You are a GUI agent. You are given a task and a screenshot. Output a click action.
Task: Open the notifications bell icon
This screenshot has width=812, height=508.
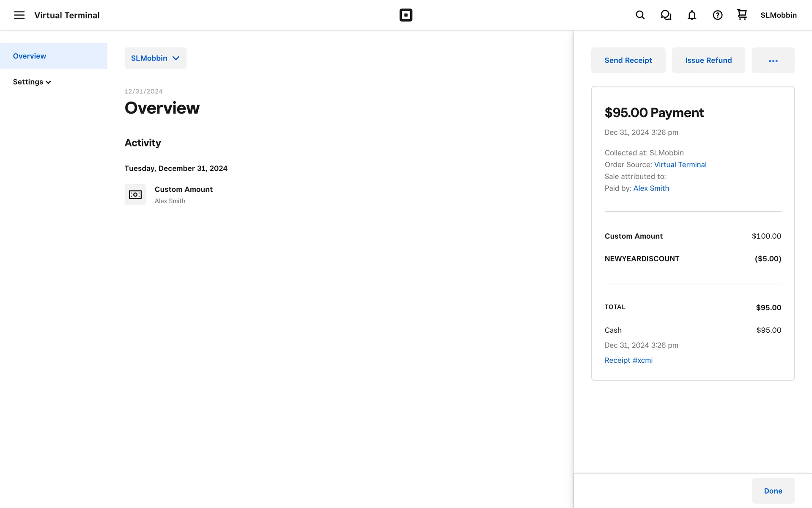click(x=691, y=15)
